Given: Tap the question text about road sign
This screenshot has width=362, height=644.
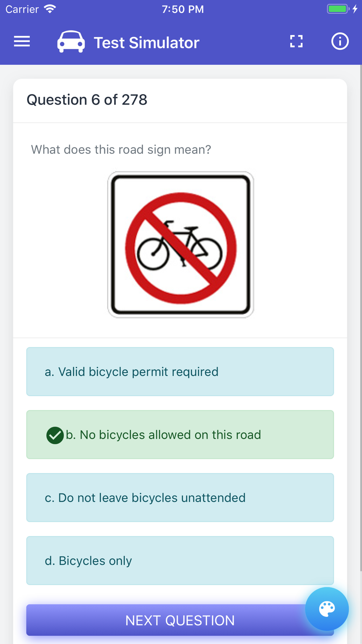Looking at the screenshot, I should [121, 150].
